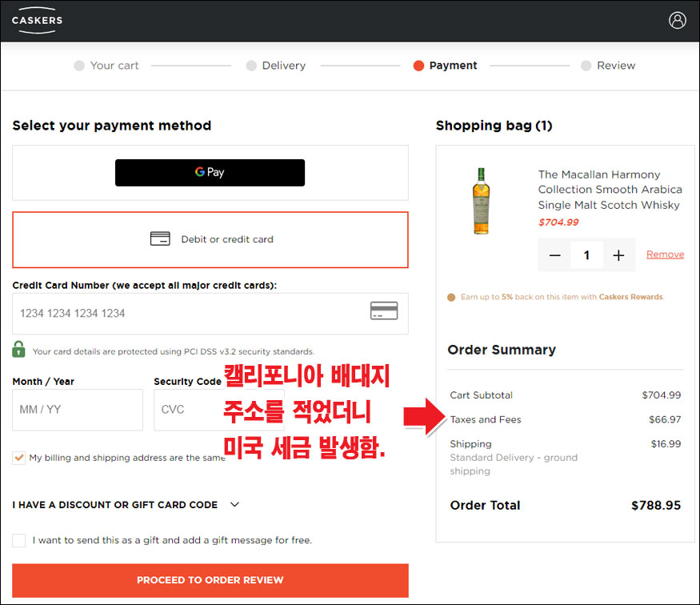Screen dimensions: 700x605
Task: Open the user account icon
Action: pos(678,20)
